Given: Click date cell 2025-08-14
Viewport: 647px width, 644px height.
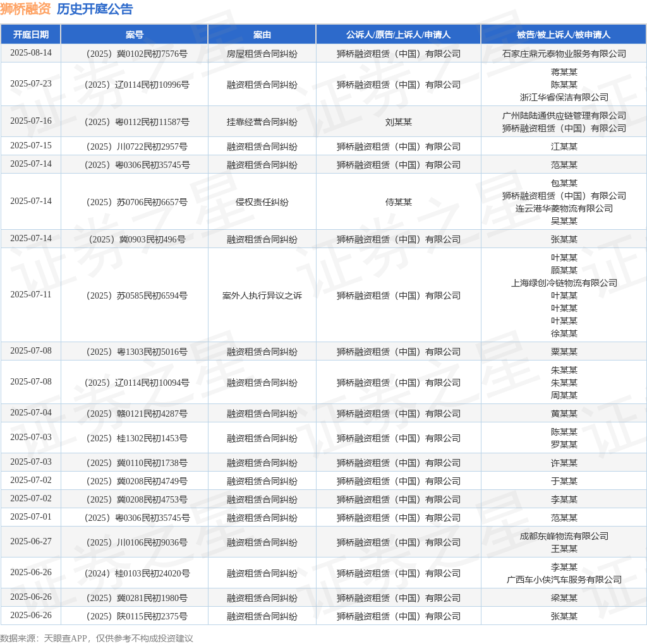Looking at the screenshot, I should click(31, 53).
